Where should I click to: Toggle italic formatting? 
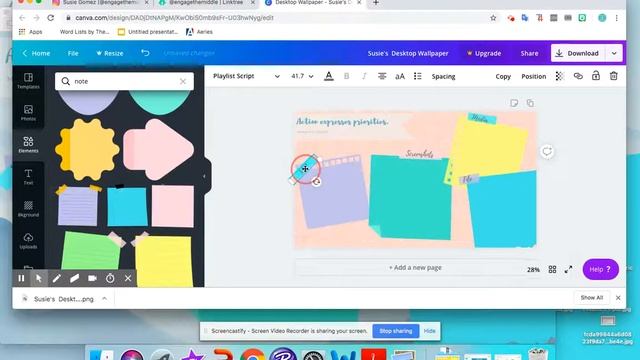(x=364, y=76)
